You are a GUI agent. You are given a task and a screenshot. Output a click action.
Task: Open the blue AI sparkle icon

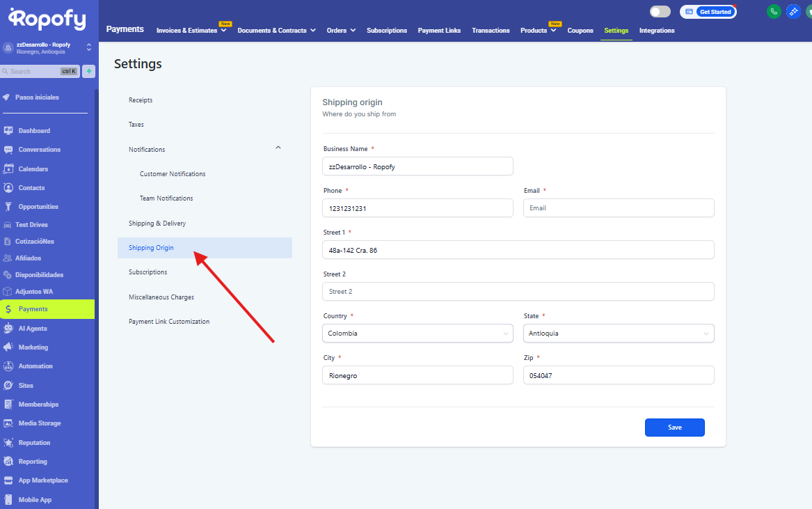click(x=793, y=12)
